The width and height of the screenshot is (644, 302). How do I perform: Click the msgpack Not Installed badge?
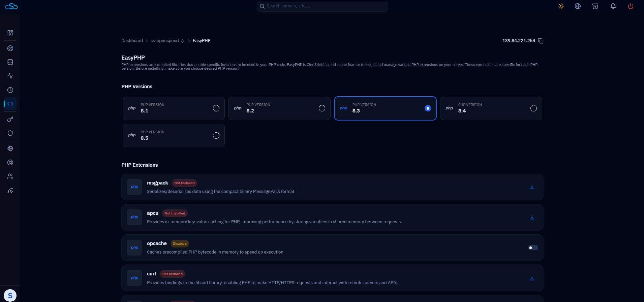click(x=184, y=183)
